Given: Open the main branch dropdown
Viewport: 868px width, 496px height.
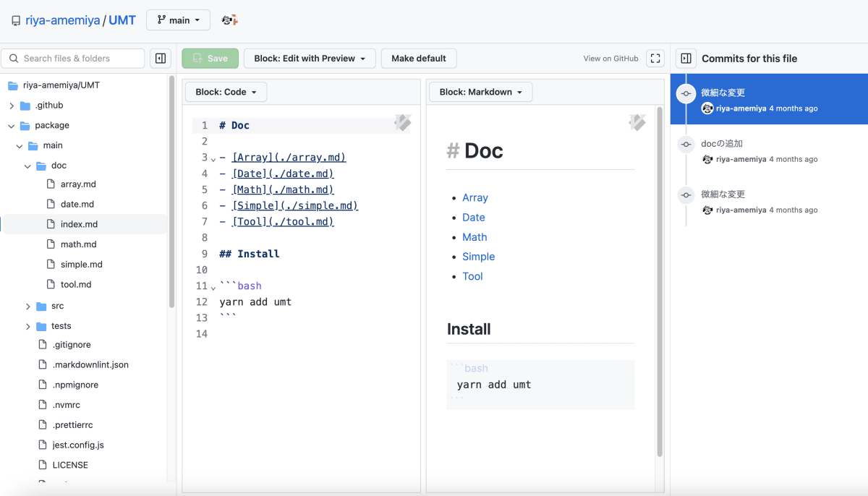Looking at the screenshot, I should pos(178,20).
